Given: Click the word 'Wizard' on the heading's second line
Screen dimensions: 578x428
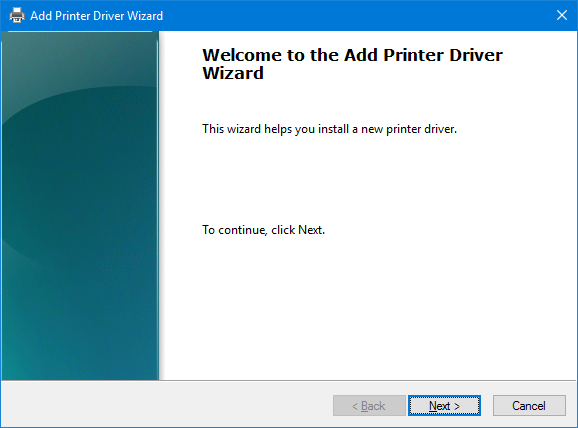Looking at the screenshot, I should click(233, 73).
